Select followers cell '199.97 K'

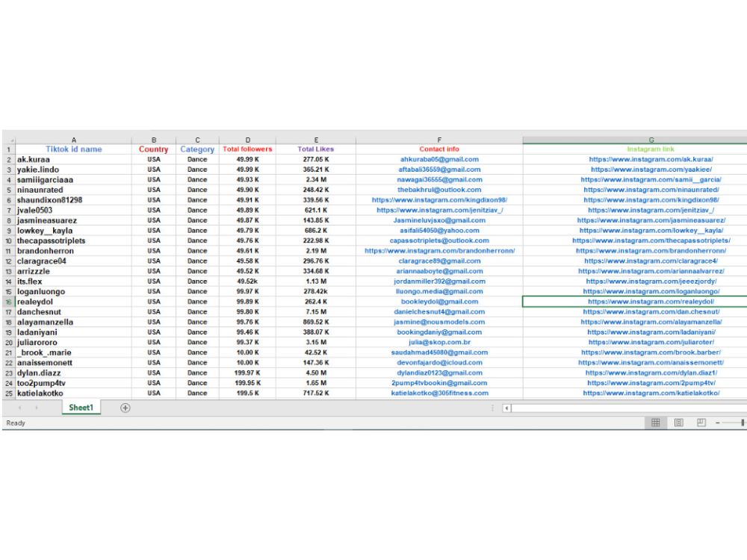(248, 373)
